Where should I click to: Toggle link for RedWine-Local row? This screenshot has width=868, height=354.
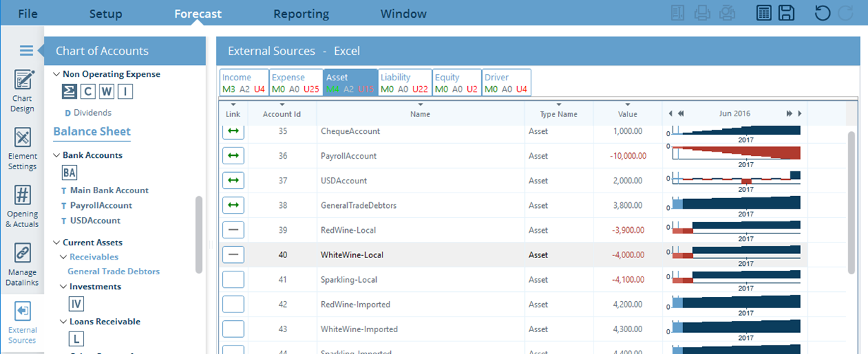pyautogui.click(x=233, y=231)
